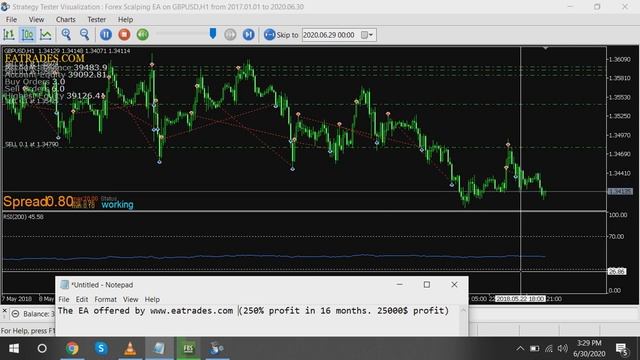Open the File menu of Strategy Tester
640x360 pixels.
coord(11,20)
